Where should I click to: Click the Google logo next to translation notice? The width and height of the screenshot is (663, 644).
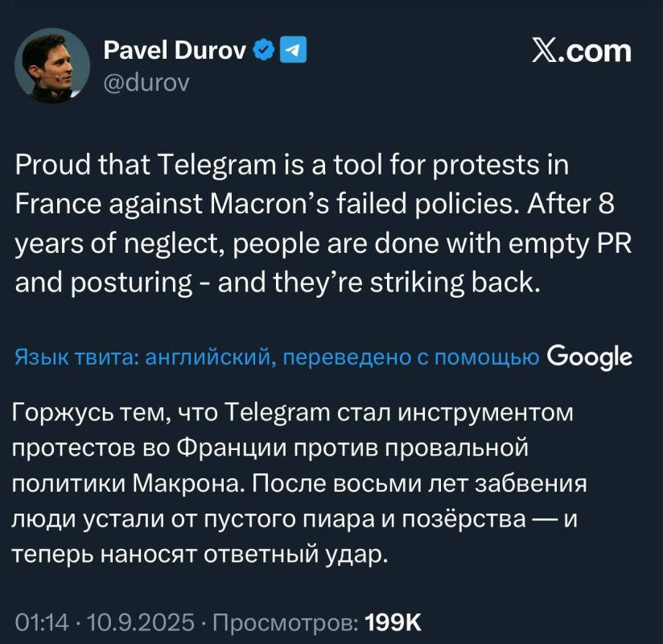[x=589, y=353]
